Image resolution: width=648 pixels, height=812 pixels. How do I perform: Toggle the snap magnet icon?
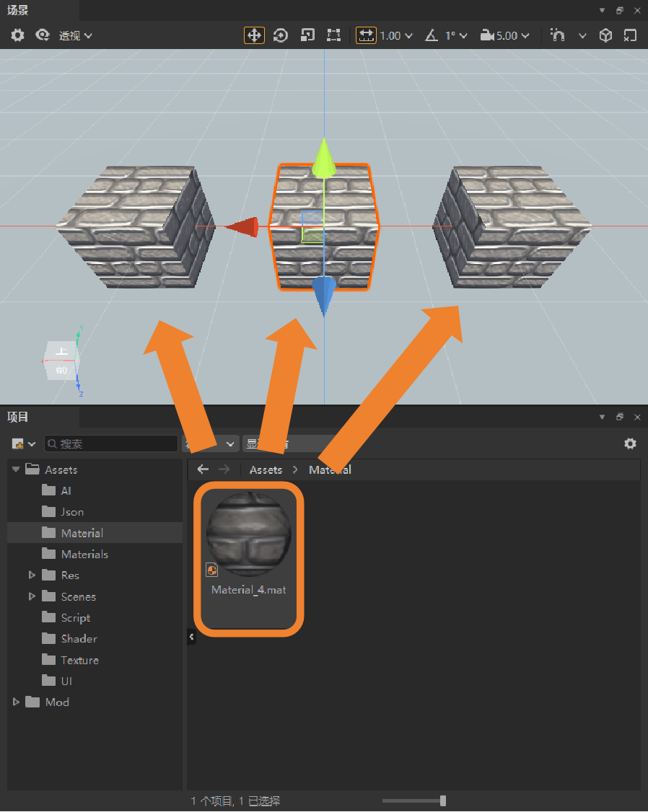pyautogui.click(x=557, y=35)
